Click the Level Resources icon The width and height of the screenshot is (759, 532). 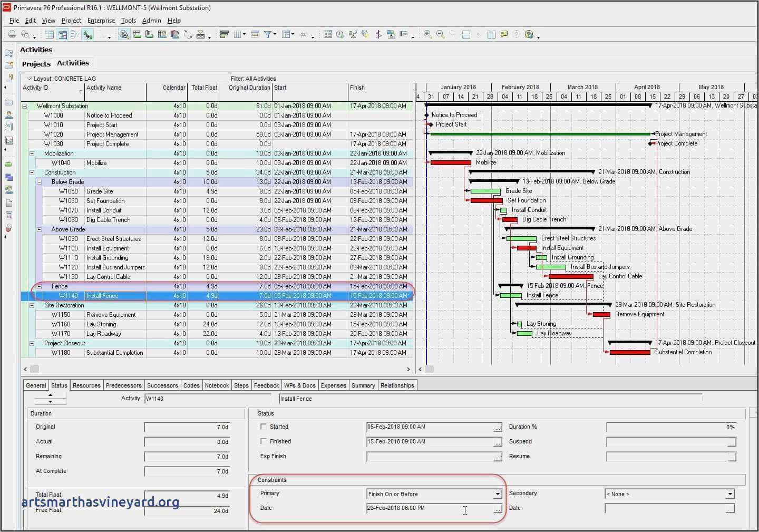(x=353, y=35)
